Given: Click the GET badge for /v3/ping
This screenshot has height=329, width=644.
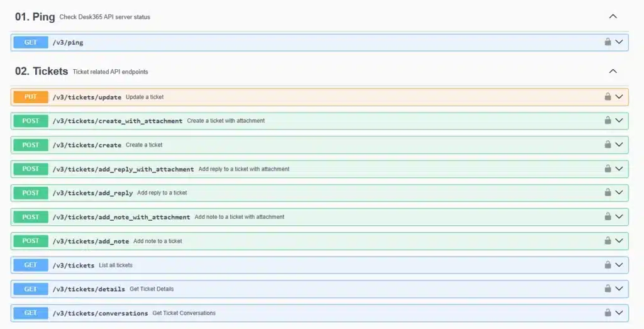Looking at the screenshot, I should click(x=31, y=42).
